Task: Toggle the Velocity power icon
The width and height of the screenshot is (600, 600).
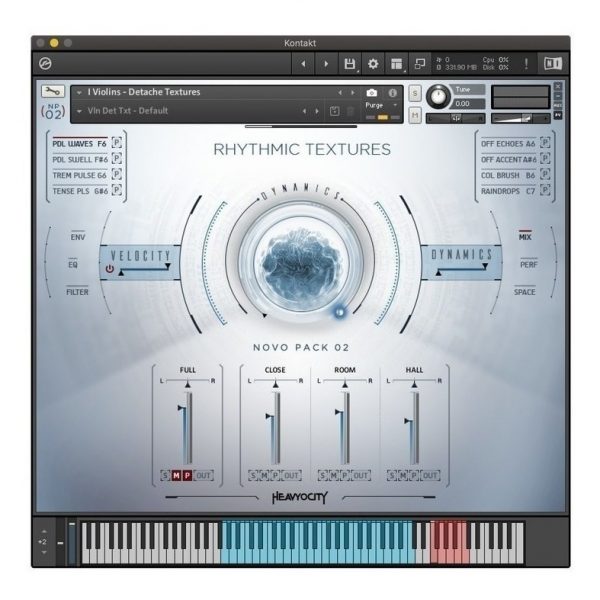Action: (x=109, y=269)
